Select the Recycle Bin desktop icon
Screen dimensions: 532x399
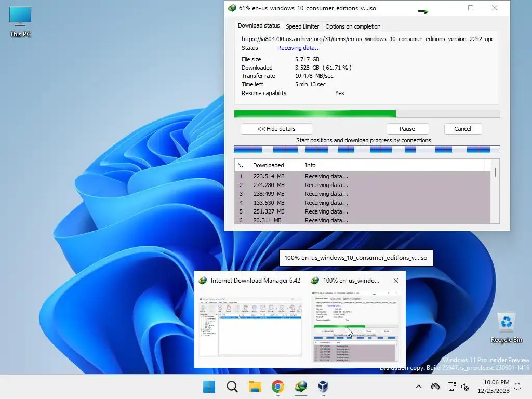(506, 328)
